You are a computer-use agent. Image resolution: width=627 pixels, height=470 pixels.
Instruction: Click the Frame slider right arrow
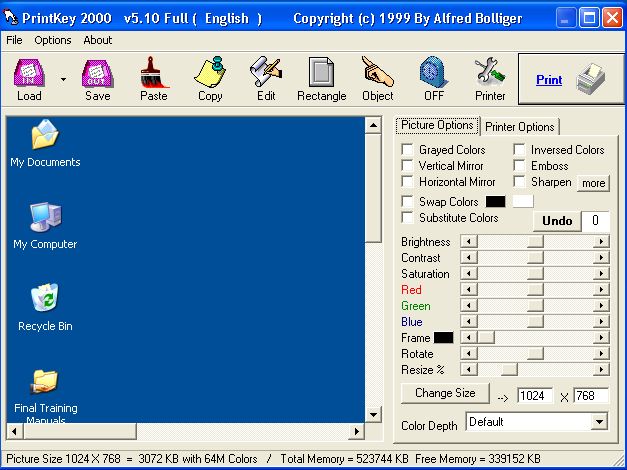(601, 338)
